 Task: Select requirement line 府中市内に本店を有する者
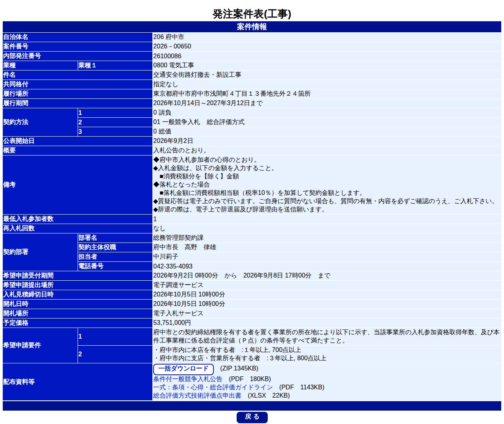coord(227,350)
